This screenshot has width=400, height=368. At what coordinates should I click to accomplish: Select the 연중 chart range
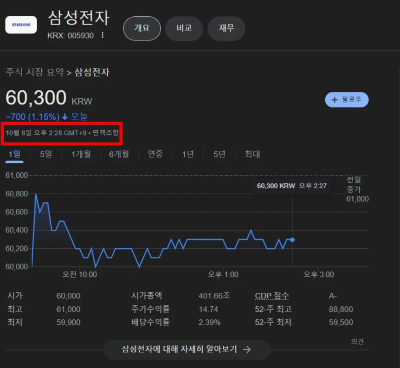point(155,154)
